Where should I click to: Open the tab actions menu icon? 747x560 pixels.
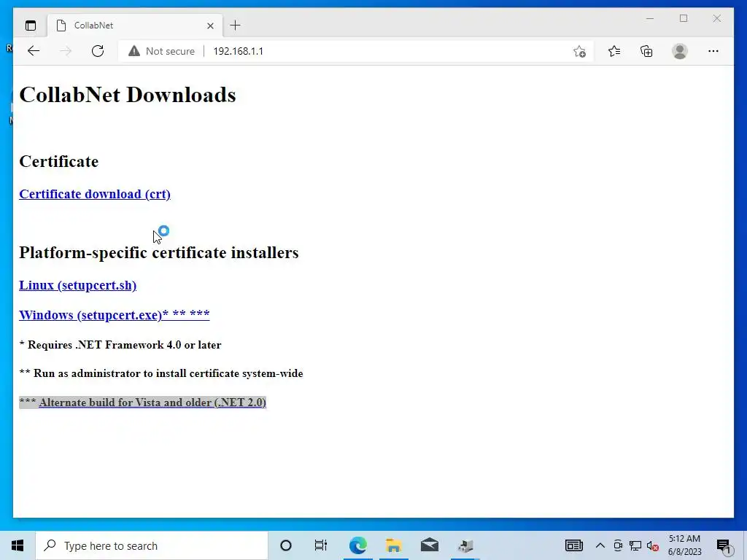[31, 26]
